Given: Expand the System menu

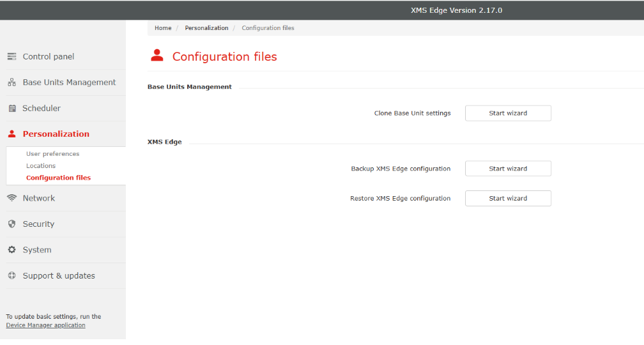Looking at the screenshot, I should 37,250.
